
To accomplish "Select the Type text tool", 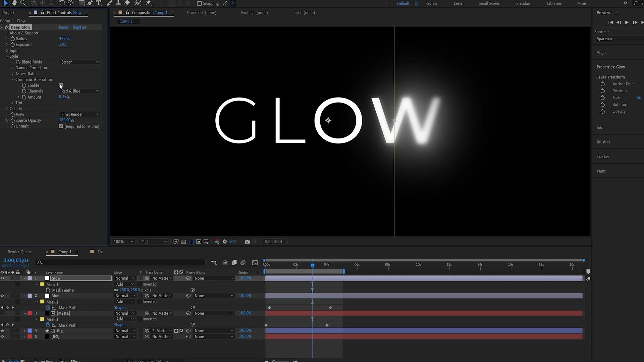I will pos(99,3).
